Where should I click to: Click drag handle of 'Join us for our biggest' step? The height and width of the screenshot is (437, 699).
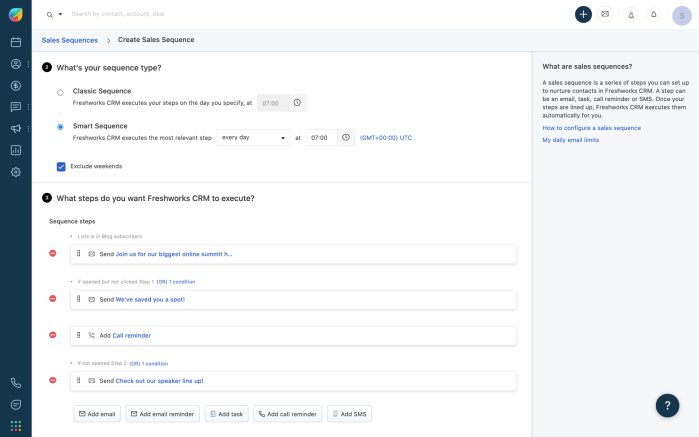point(78,254)
